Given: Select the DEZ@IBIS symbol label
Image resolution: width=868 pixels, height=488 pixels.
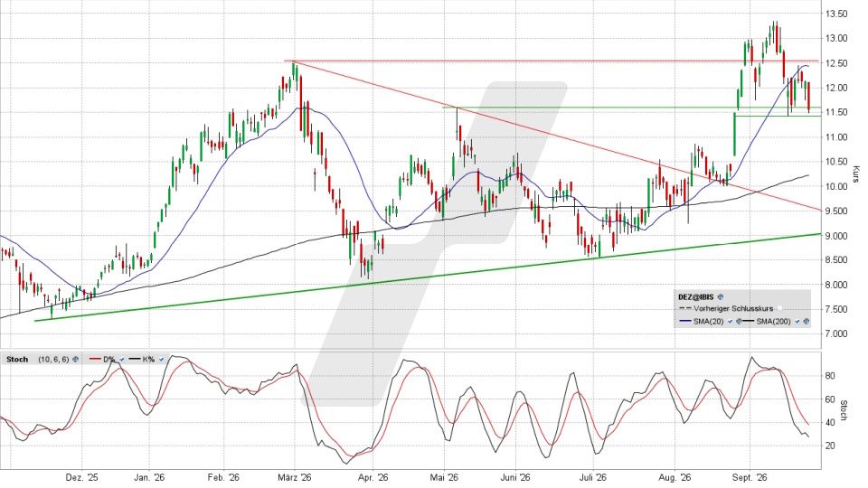Looking at the screenshot, I should tap(696, 297).
